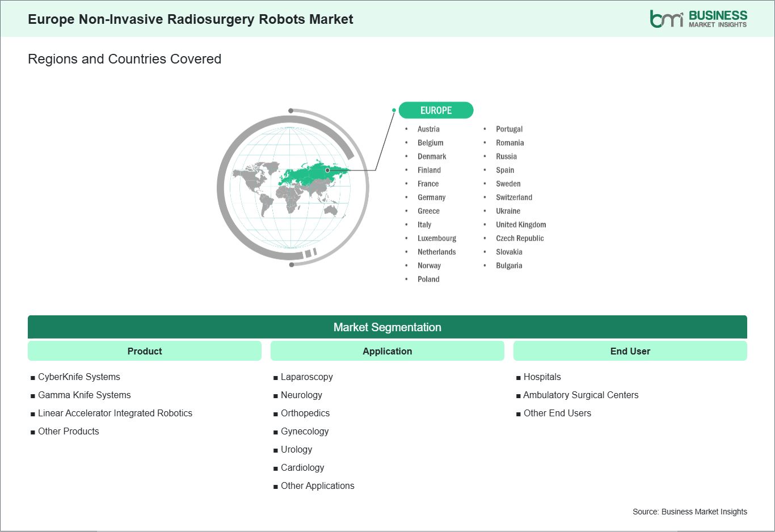
Task: Select United Kingdom in country list
Action: click(521, 225)
